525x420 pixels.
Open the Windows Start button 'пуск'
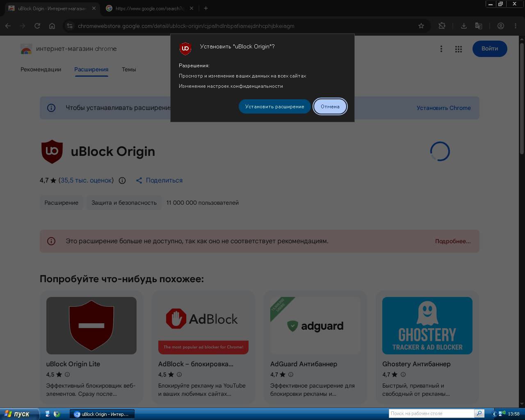[20, 414]
